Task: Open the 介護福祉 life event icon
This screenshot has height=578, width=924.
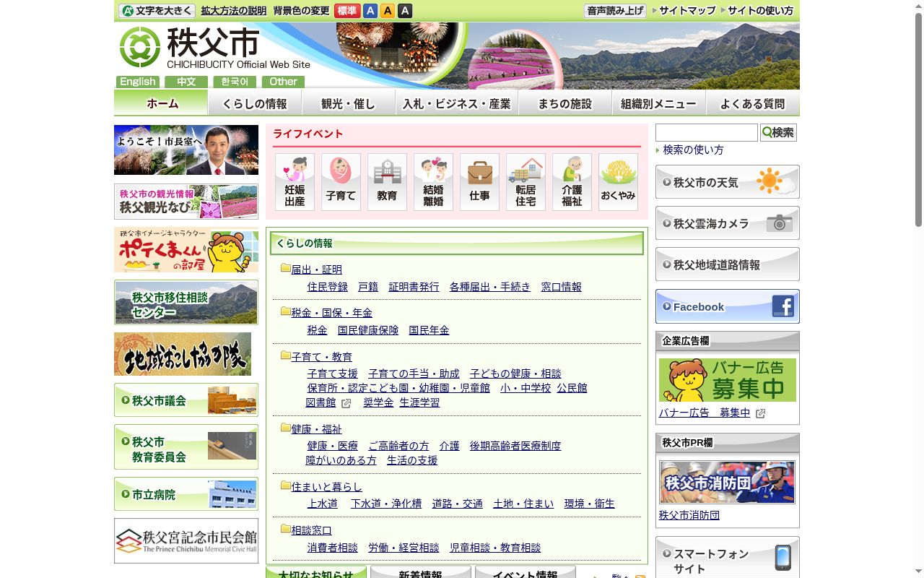Action: 572,182
